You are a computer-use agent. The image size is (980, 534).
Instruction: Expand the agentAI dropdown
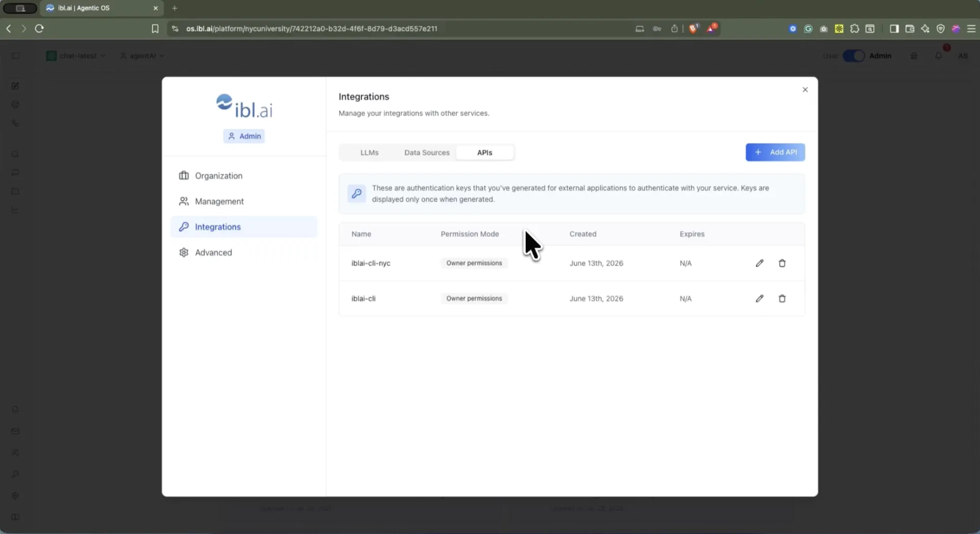tap(142, 56)
